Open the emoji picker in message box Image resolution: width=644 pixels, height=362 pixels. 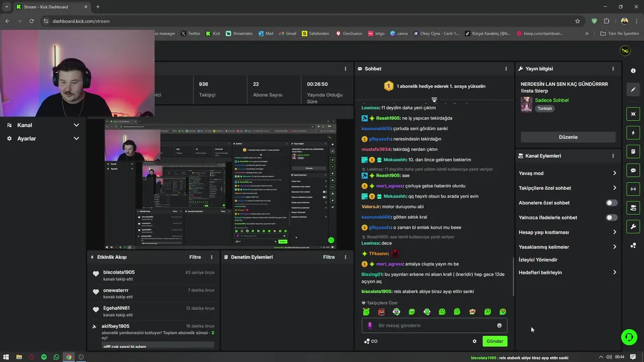click(499, 325)
